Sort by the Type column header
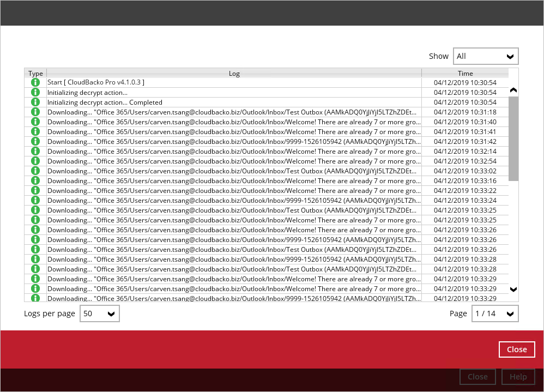Screen dimensions: 544x392 pyautogui.click(x=35, y=73)
